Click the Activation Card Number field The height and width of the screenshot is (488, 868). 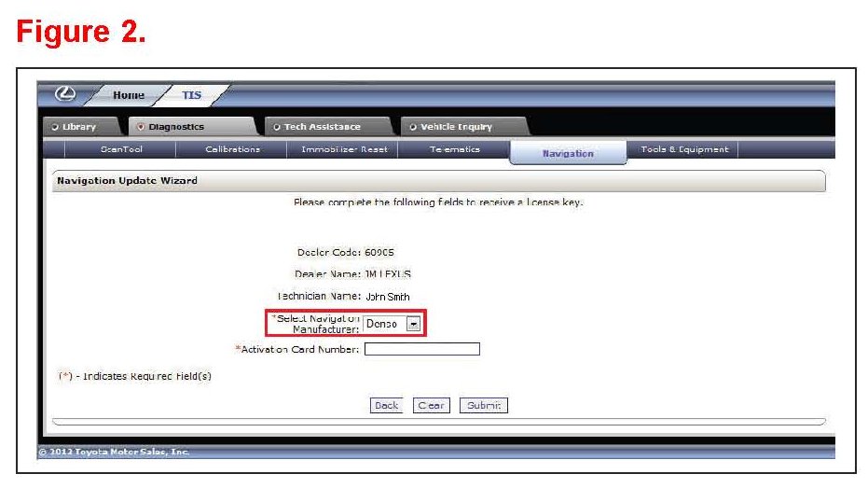point(421,349)
